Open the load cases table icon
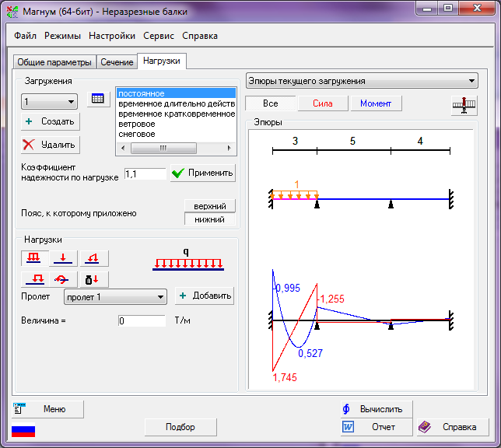Image resolution: width=501 pixels, height=448 pixels. pyautogui.click(x=98, y=100)
